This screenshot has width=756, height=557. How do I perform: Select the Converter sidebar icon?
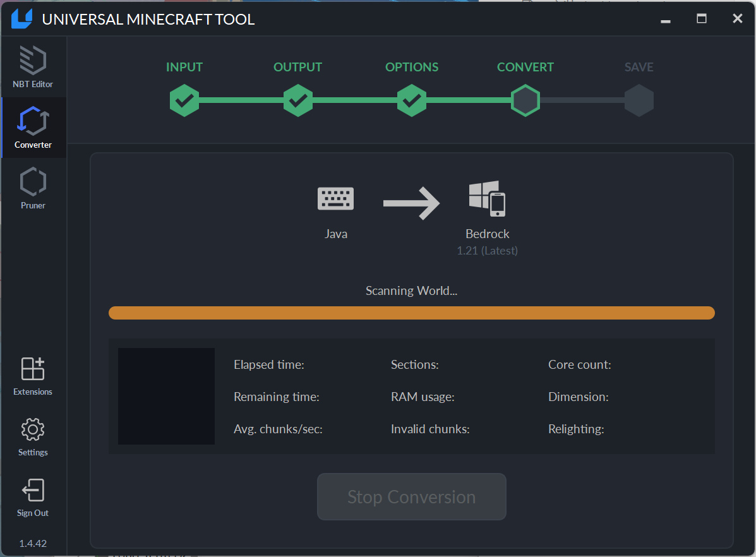click(x=33, y=121)
